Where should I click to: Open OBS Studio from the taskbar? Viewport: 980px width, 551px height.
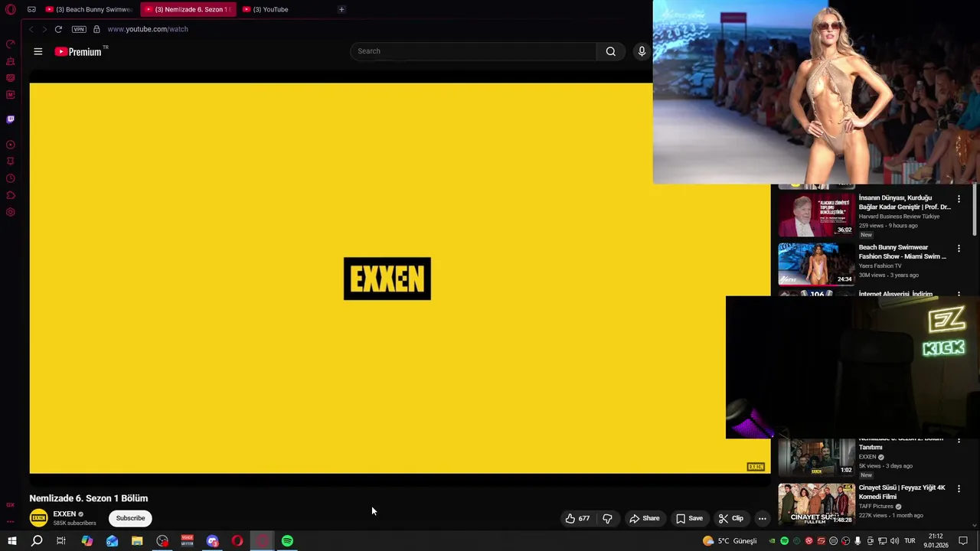pyautogui.click(x=162, y=541)
